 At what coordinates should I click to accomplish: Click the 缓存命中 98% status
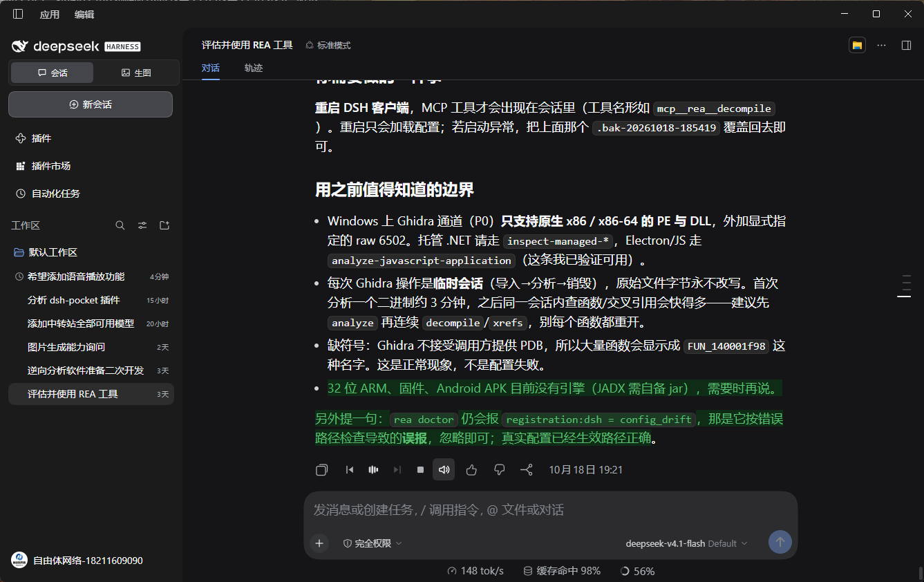tap(562, 571)
